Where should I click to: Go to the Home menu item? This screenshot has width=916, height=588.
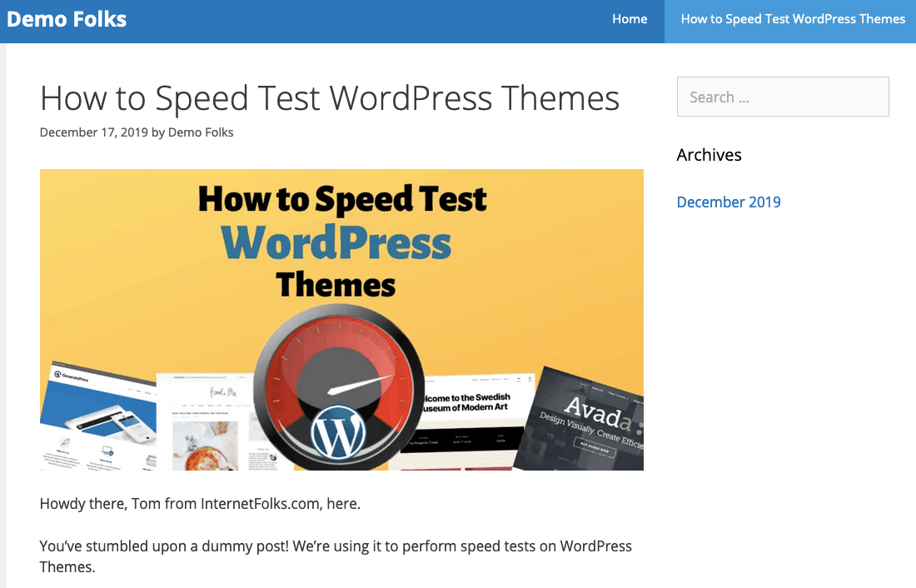point(630,19)
